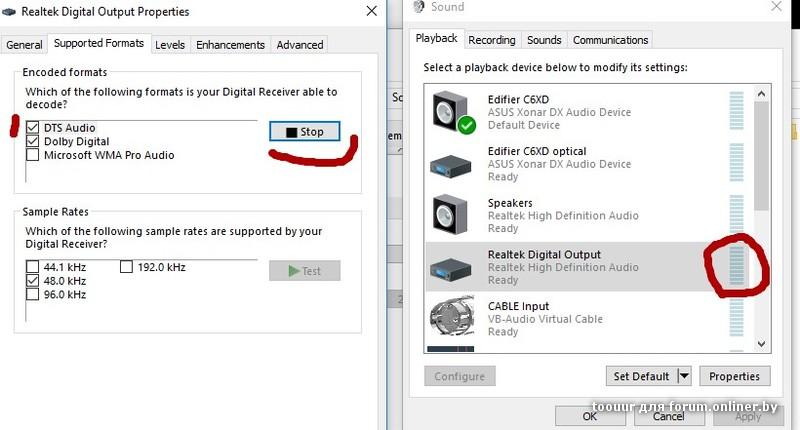
Task: Select the Edifier C6XD default device
Action: point(586,112)
